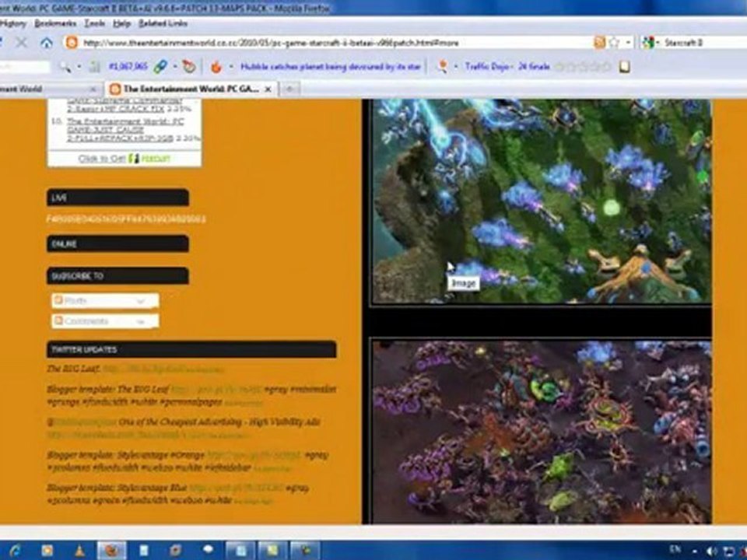Viewport: 747px width, 560px height.
Task: Click the orange pin icon before Traffic Dojo
Action: click(443, 67)
